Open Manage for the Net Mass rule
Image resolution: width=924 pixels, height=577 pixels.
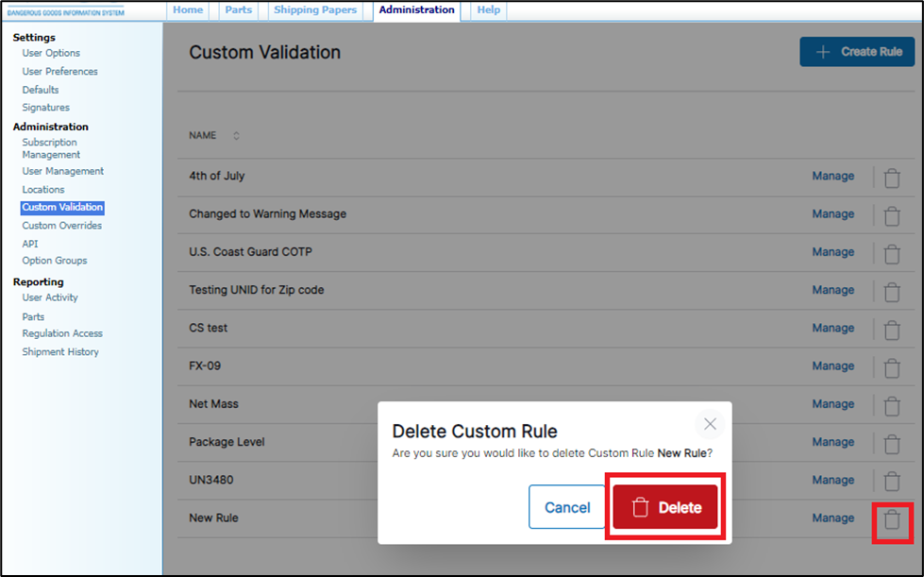click(x=832, y=404)
